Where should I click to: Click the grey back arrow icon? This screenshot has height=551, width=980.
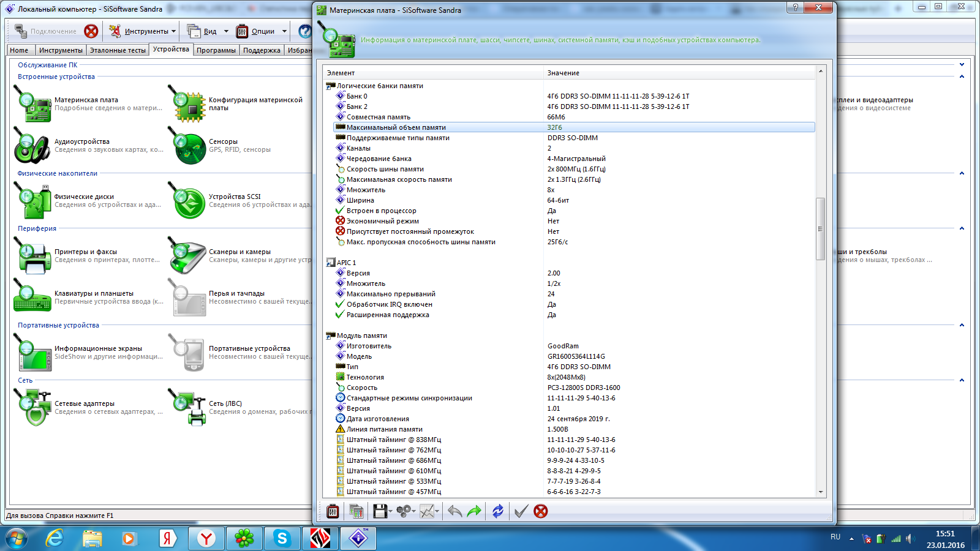click(x=454, y=511)
